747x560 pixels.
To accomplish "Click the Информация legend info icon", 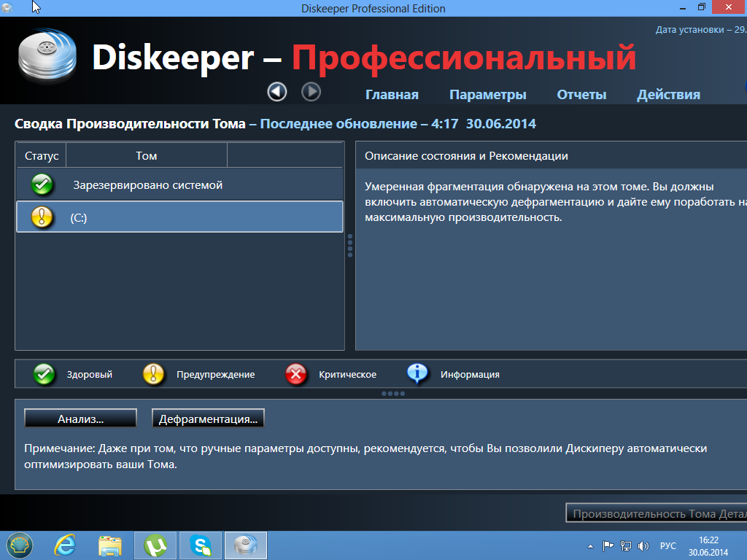I will coord(417,374).
